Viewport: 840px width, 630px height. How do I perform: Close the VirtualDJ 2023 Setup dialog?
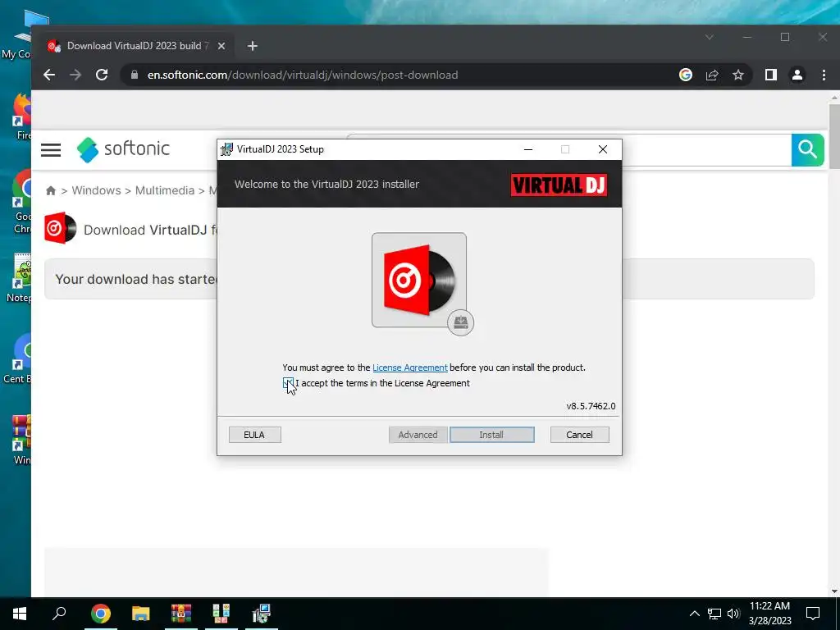point(603,149)
